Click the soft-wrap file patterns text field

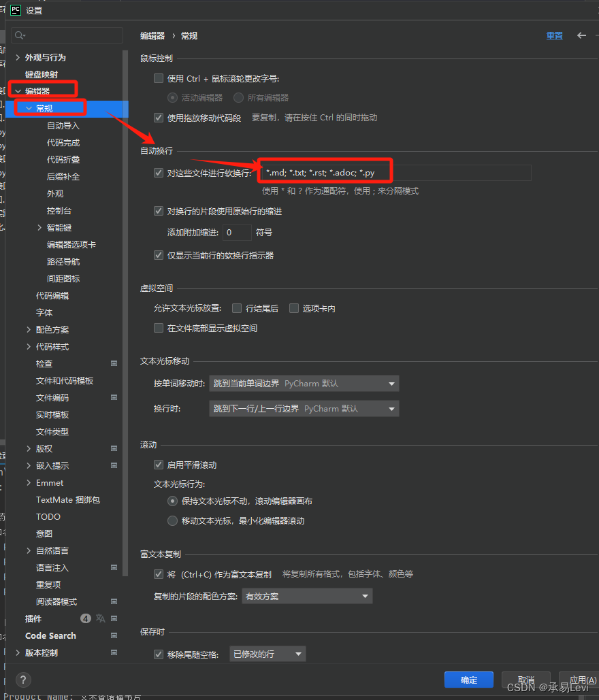coord(396,173)
